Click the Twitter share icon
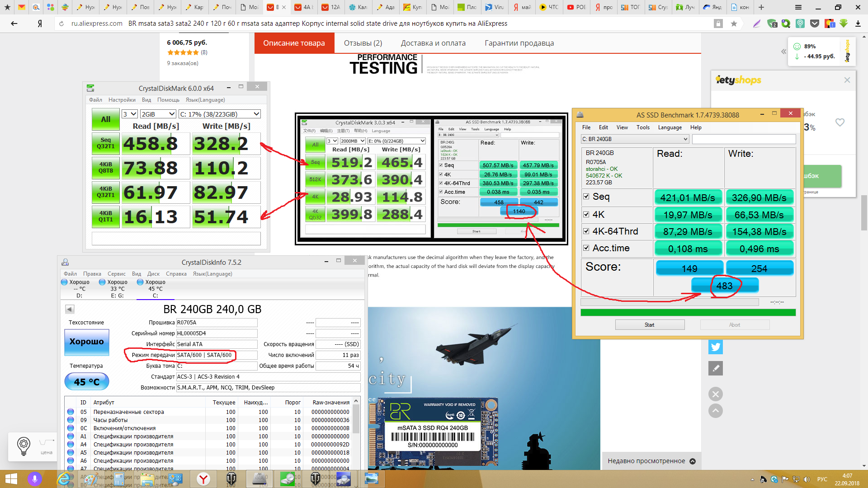Viewport: 868px width, 488px height. 715,347
